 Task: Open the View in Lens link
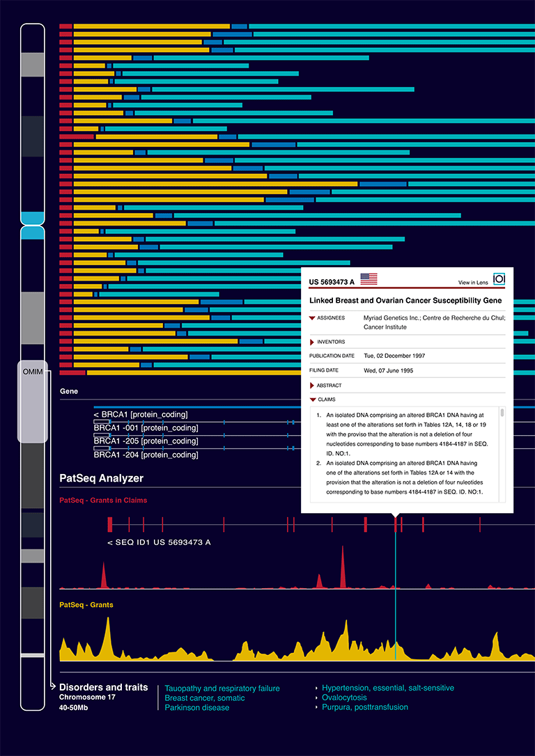point(473,282)
